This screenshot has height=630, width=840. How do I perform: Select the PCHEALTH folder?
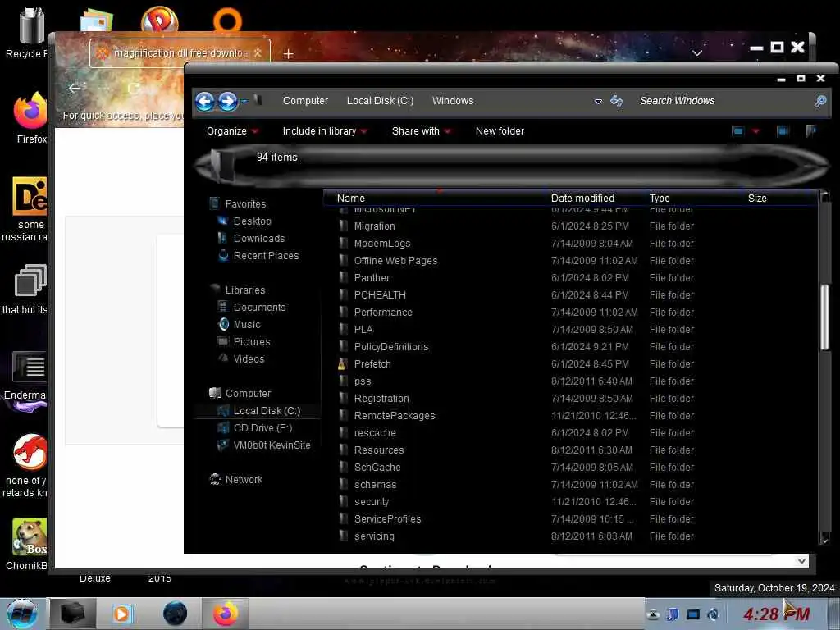[380, 295]
